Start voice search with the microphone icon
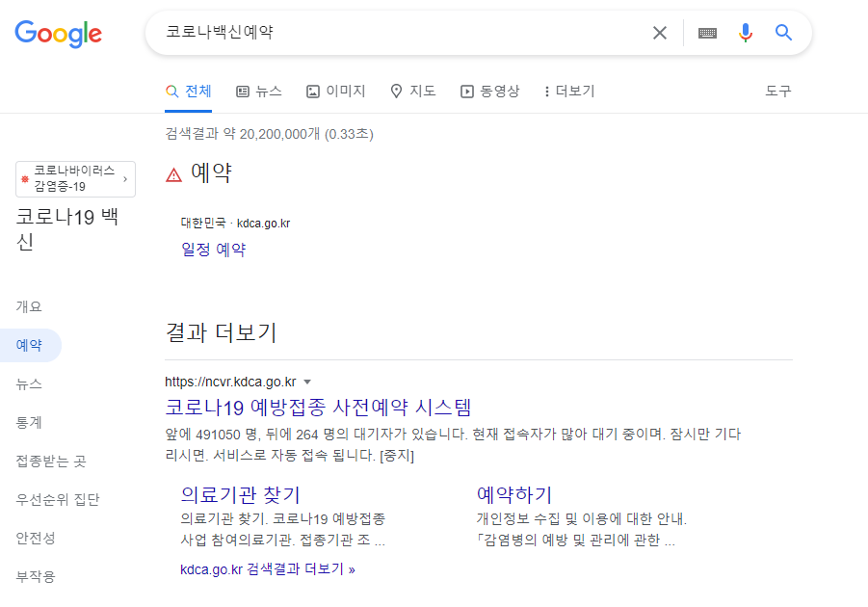The image size is (868, 607). click(x=746, y=33)
